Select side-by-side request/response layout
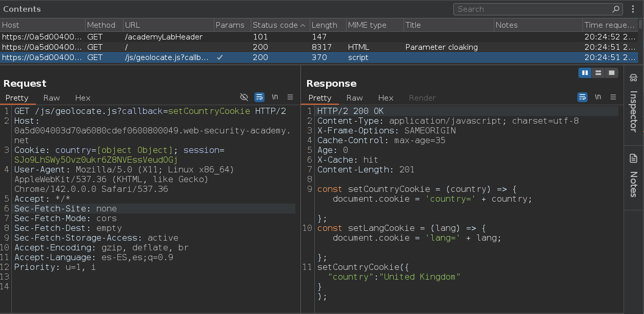 tap(585, 73)
